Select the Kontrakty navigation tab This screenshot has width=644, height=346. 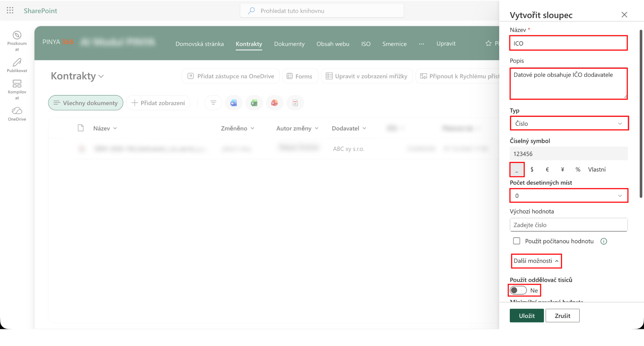coord(249,44)
